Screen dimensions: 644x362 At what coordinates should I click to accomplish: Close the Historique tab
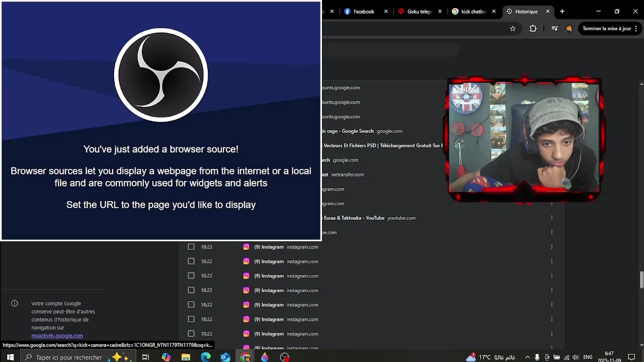pos(548,12)
